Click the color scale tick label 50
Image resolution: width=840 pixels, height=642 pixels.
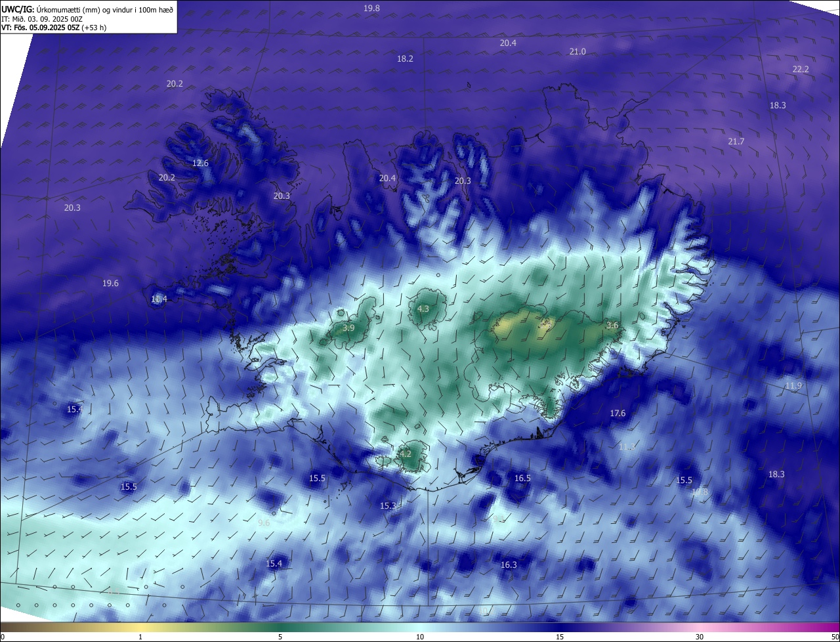(x=835, y=637)
